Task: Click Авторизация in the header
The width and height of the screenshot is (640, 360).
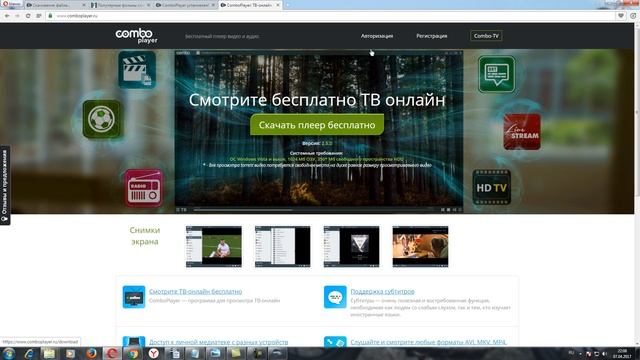Action: tap(377, 36)
